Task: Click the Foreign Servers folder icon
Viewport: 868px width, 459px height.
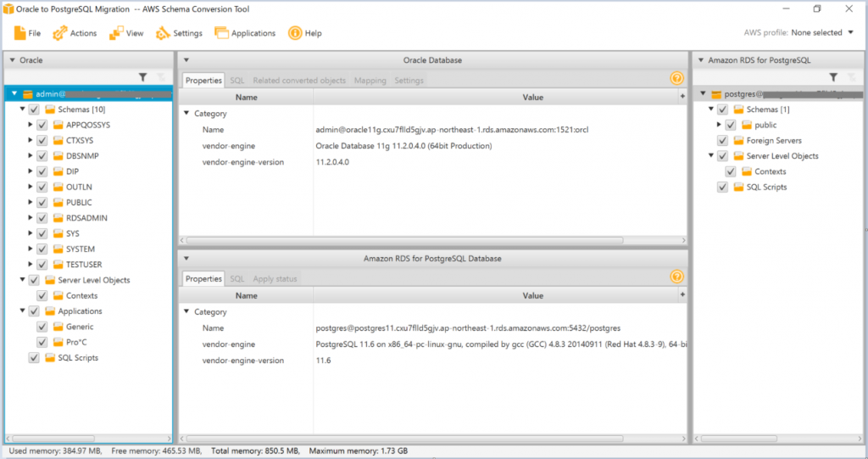Action: (738, 140)
